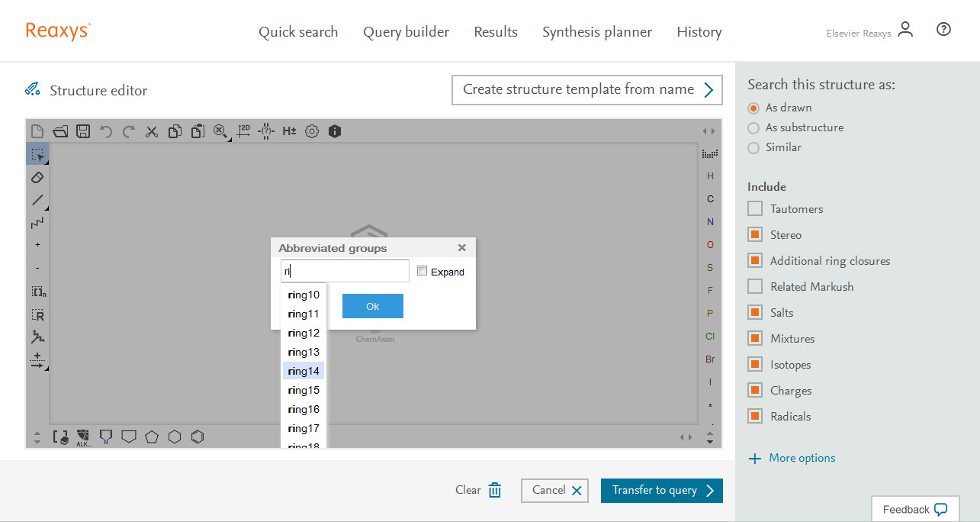Open the editor settings gear icon

(x=312, y=131)
